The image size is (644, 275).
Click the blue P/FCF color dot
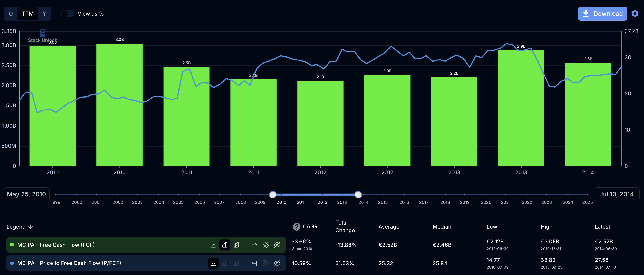pos(12,263)
